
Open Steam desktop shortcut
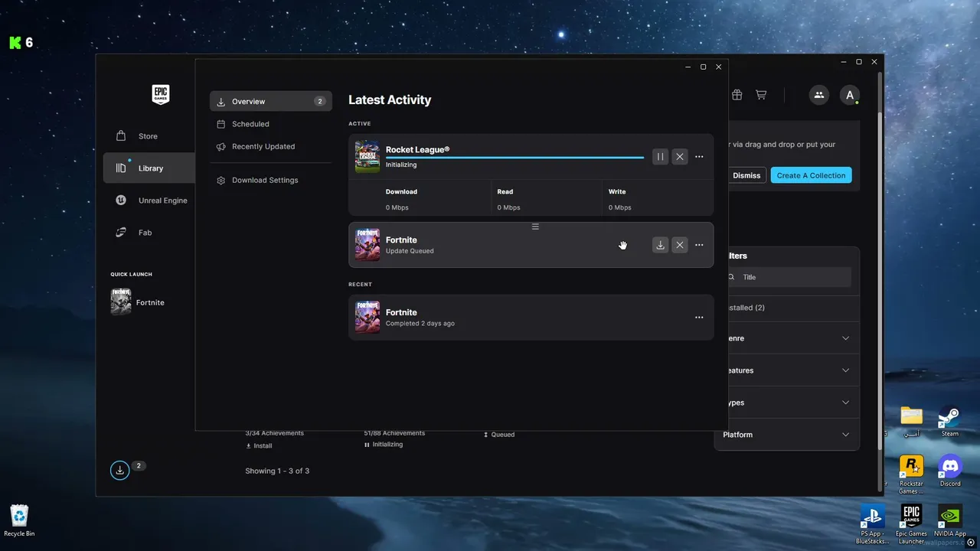[950, 421]
